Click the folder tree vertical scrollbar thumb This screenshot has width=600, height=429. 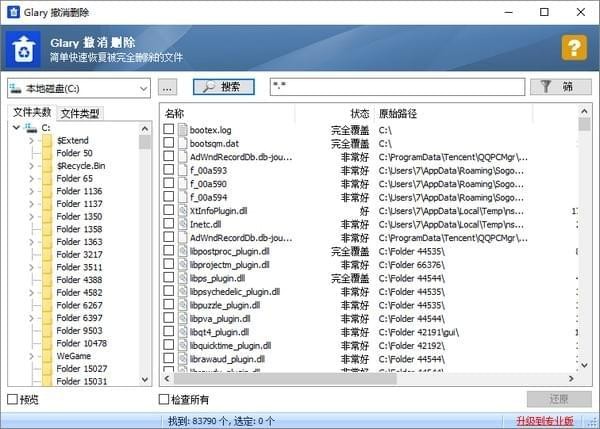(145, 142)
